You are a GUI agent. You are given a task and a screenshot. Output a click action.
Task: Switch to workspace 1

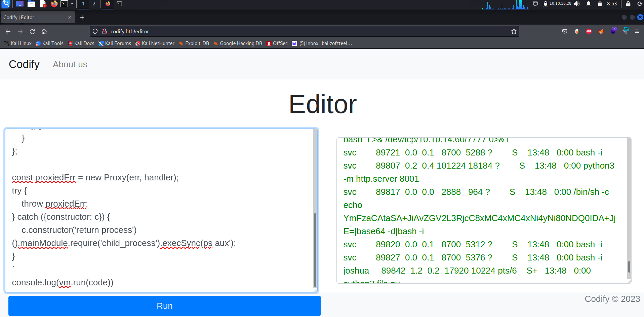(83, 4)
